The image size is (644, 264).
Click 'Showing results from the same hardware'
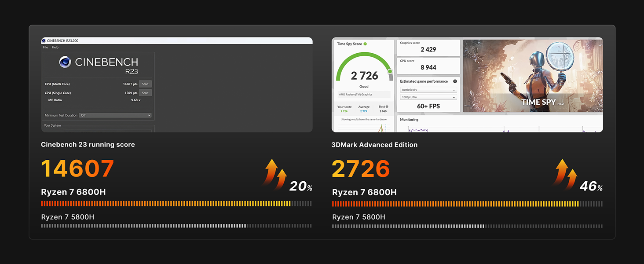[x=364, y=119]
